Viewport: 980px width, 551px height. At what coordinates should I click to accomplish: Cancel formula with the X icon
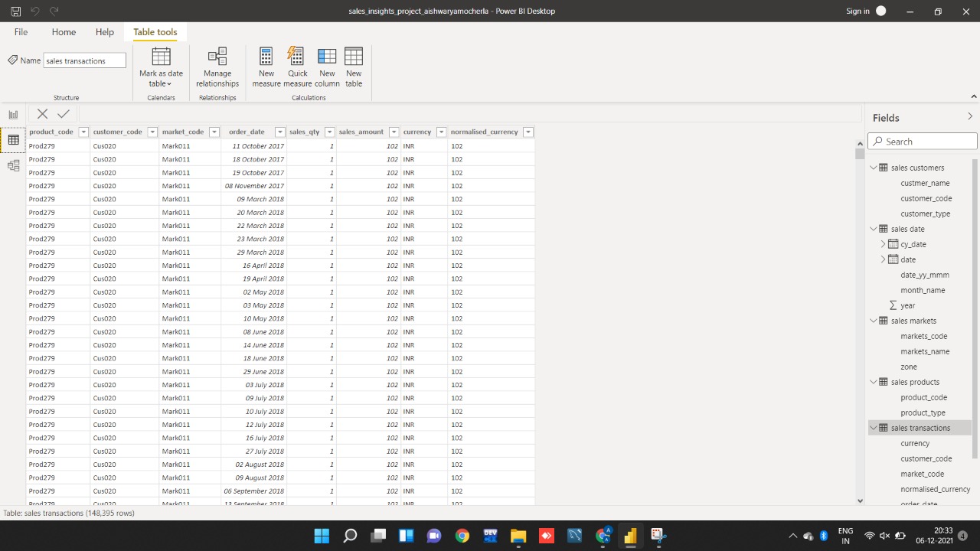(42, 114)
